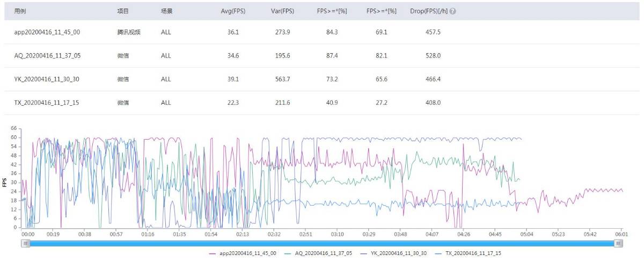
Task: Click the Var(FPS) value 563.7
Action: (x=282, y=79)
